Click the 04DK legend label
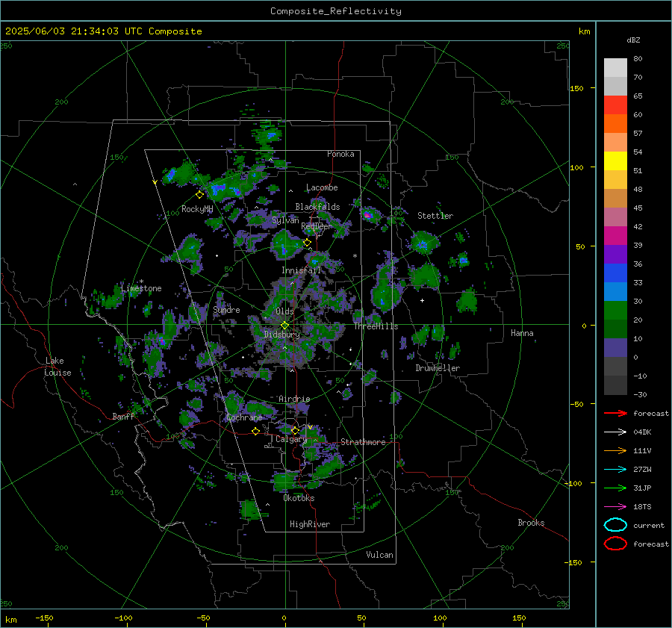This screenshot has height=628, width=672. point(642,432)
